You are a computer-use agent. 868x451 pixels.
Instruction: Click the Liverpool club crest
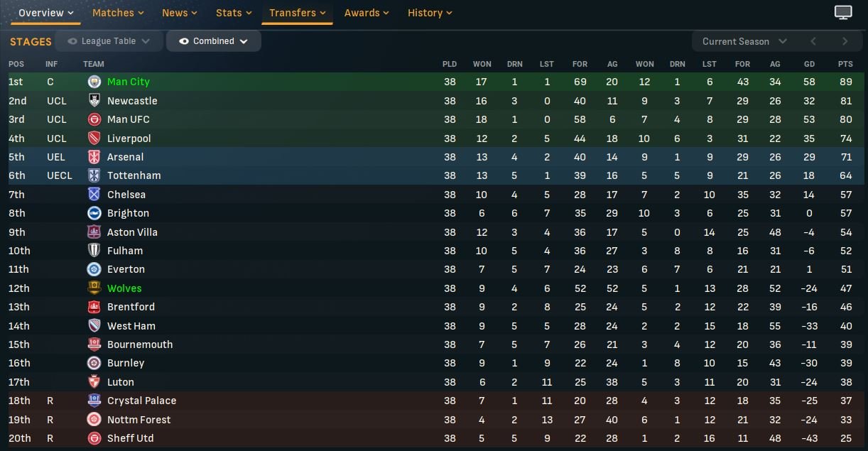[94, 138]
